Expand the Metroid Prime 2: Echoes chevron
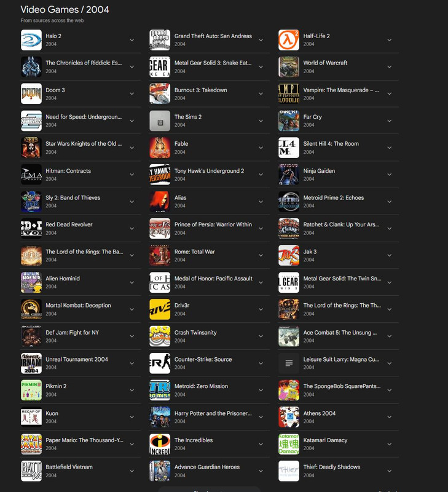The image size is (448, 492). click(x=390, y=202)
